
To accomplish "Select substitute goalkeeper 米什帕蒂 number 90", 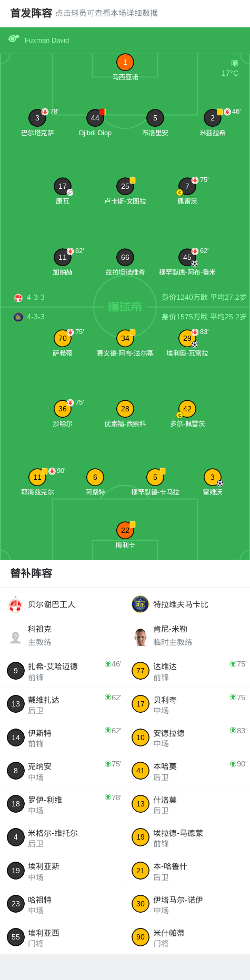I will [x=187, y=937].
